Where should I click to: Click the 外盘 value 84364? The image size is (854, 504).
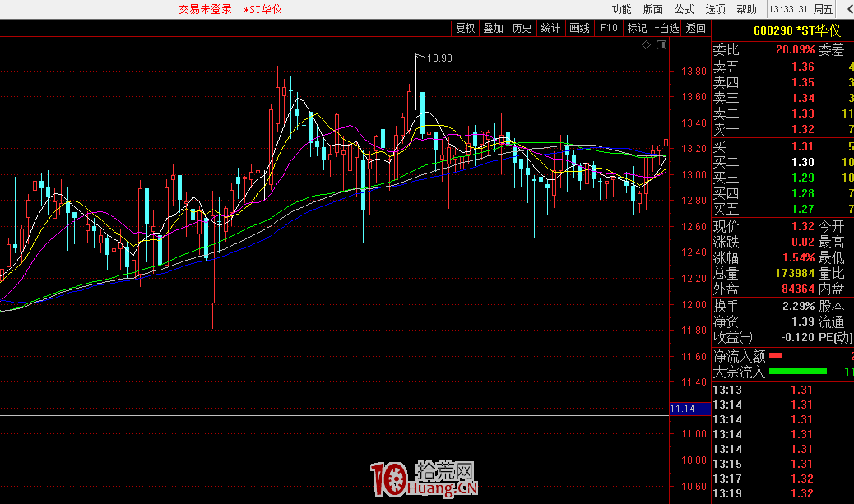pos(798,289)
